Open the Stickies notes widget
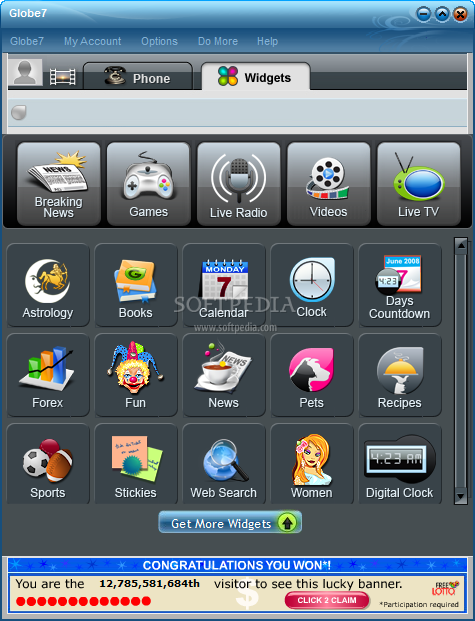The image size is (475, 621). coord(136,464)
